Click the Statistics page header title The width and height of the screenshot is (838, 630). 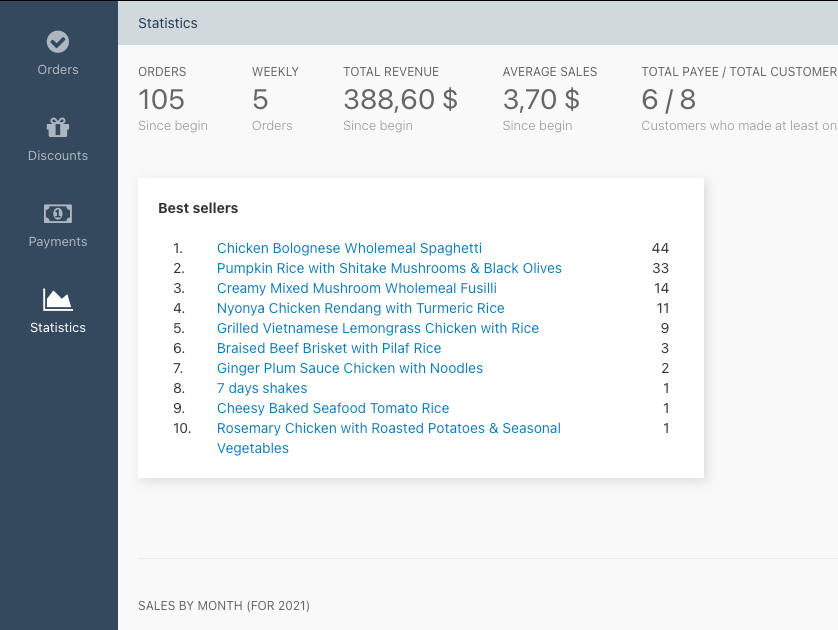click(x=168, y=23)
